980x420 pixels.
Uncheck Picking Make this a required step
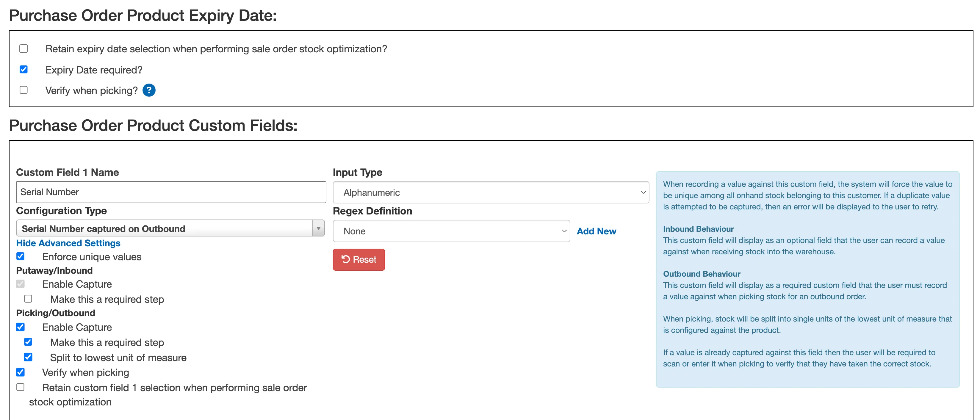coord(28,342)
